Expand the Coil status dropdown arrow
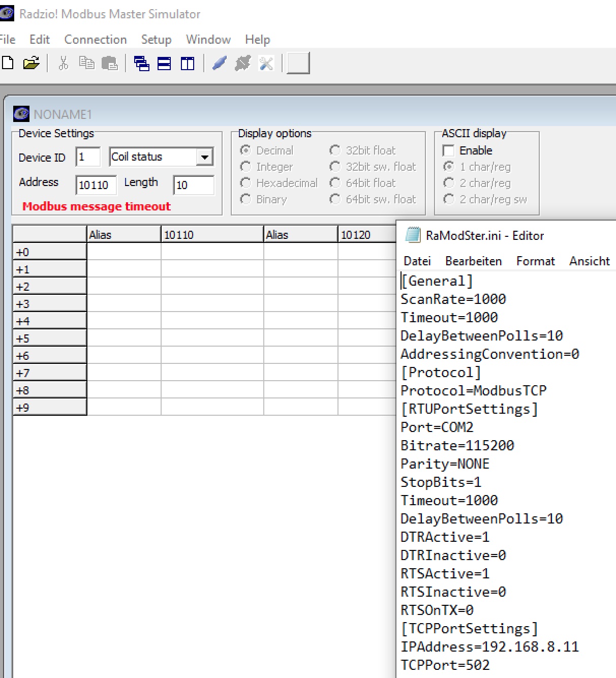 (x=204, y=157)
